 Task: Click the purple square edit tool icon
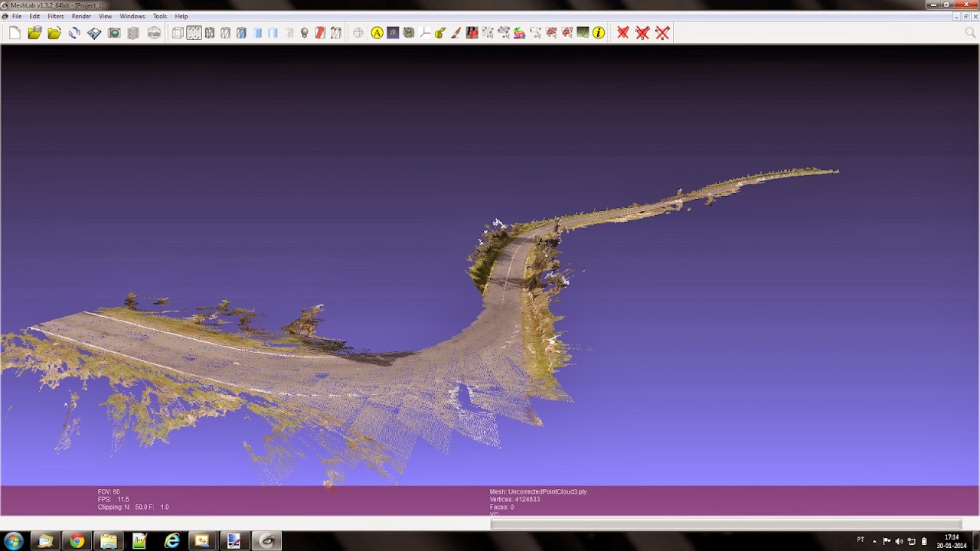393,33
